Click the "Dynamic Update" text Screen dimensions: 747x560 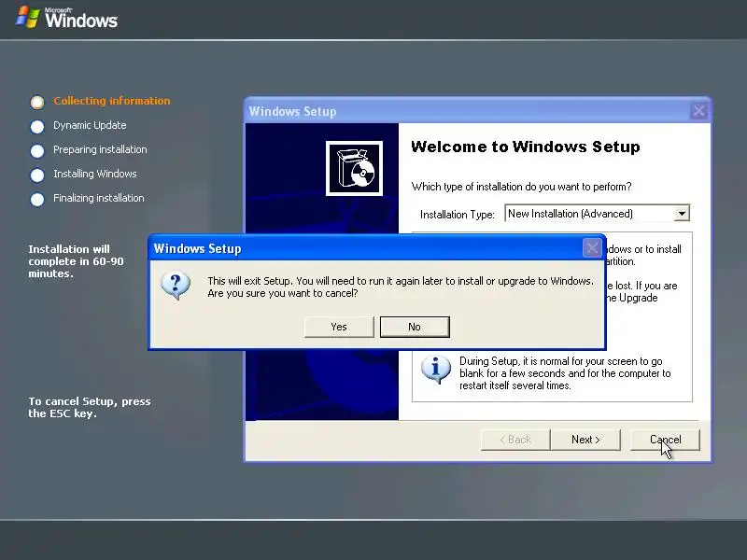click(x=90, y=125)
